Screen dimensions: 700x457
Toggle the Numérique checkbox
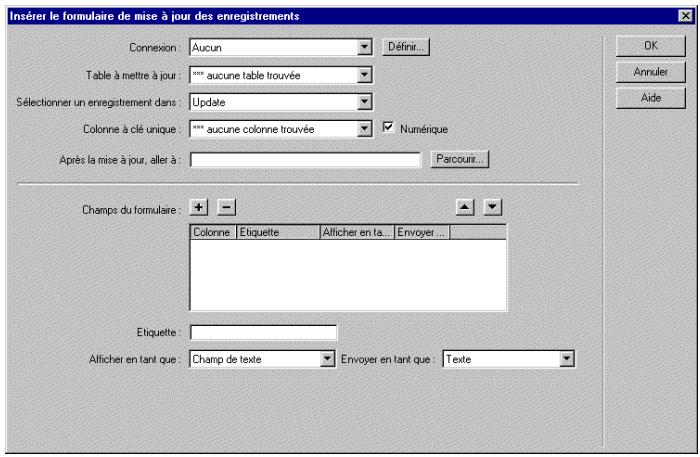tap(388, 128)
